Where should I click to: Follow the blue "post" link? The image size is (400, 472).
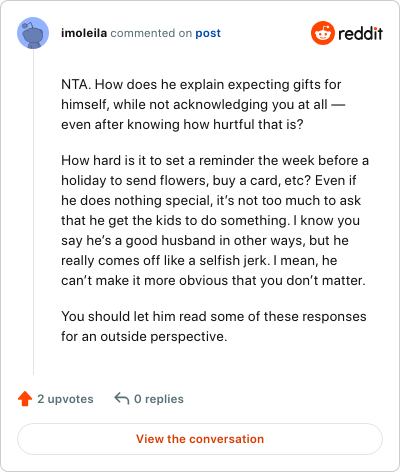(208, 33)
